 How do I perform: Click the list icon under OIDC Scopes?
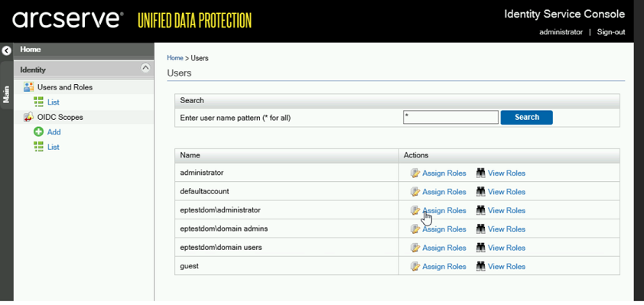(x=38, y=147)
